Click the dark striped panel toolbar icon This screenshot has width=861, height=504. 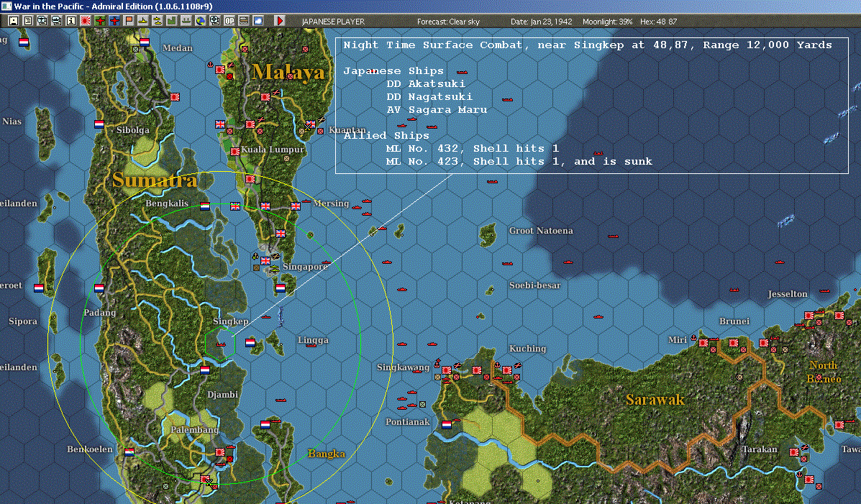(x=243, y=21)
